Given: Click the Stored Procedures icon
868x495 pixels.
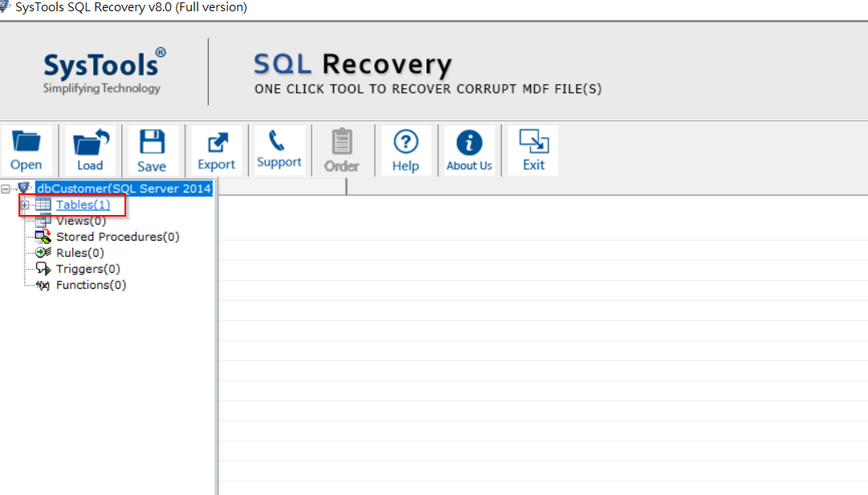Looking at the screenshot, I should 43,237.
